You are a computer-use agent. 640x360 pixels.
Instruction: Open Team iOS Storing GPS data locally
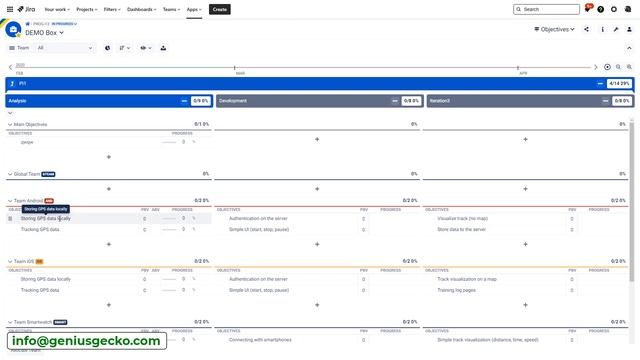pos(46,279)
